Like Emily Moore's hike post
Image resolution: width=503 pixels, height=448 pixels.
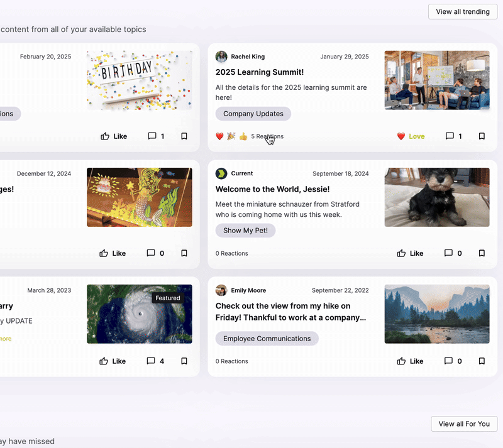[x=410, y=361]
